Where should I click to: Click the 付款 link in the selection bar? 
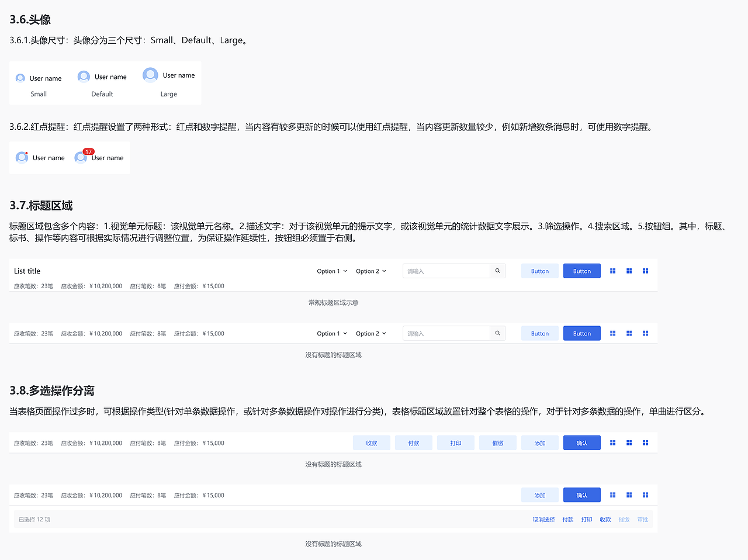(x=567, y=519)
